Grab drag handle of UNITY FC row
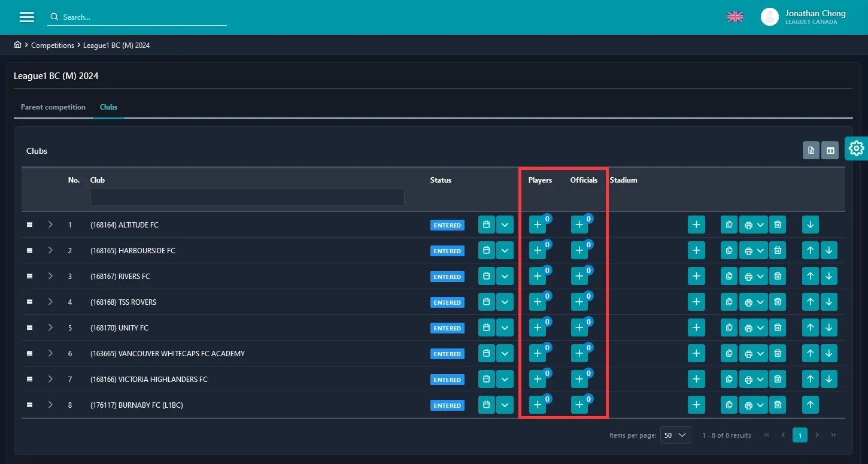This screenshot has width=868, height=464. tap(29, 327)
